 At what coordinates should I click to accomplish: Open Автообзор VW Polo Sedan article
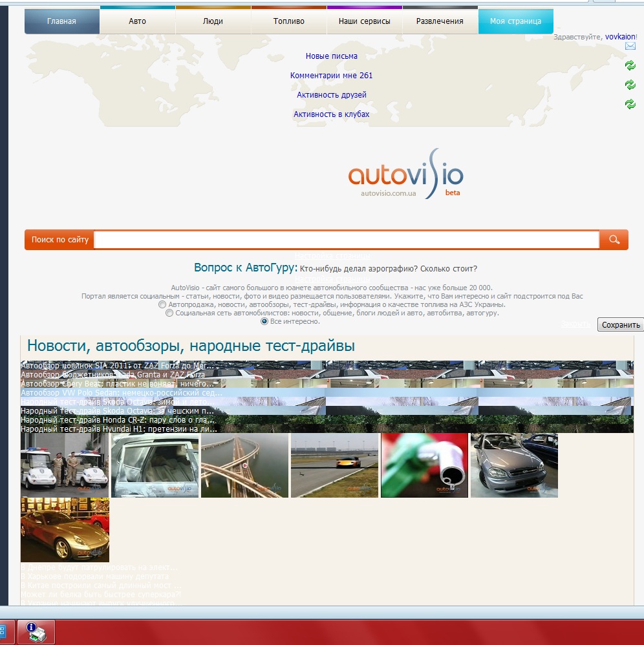[122, 392]
